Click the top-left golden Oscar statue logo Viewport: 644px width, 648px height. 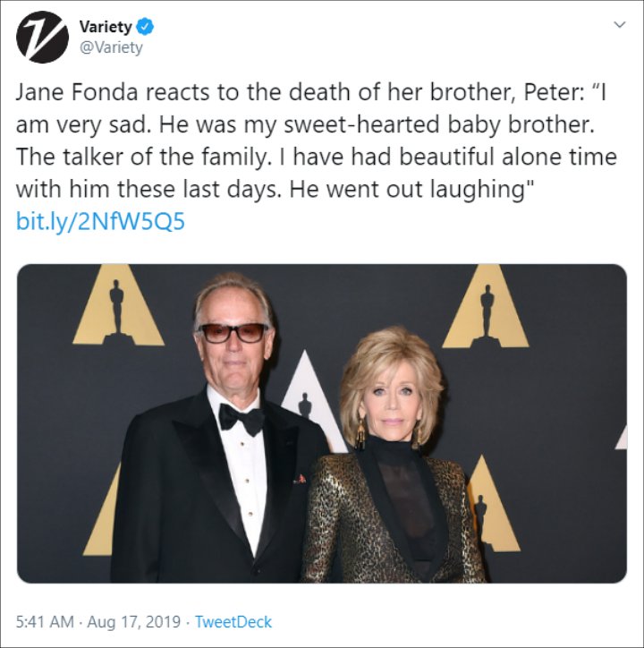point(118,310)
